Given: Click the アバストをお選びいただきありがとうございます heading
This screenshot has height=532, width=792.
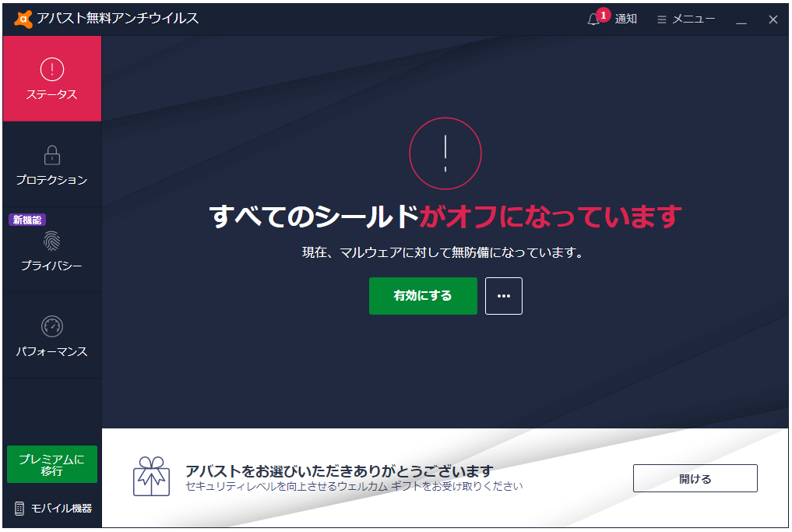Looking at the screenshot, I should coord(339,470).
